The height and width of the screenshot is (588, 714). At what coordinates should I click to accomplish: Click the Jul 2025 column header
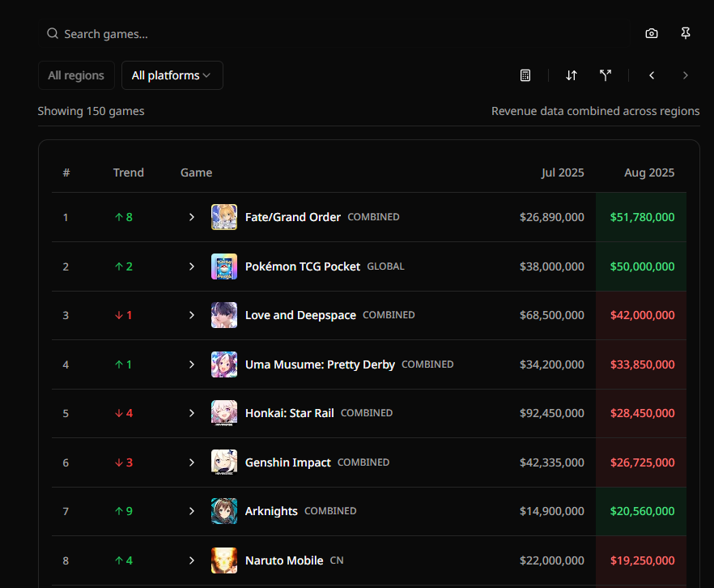pos(563,173)
